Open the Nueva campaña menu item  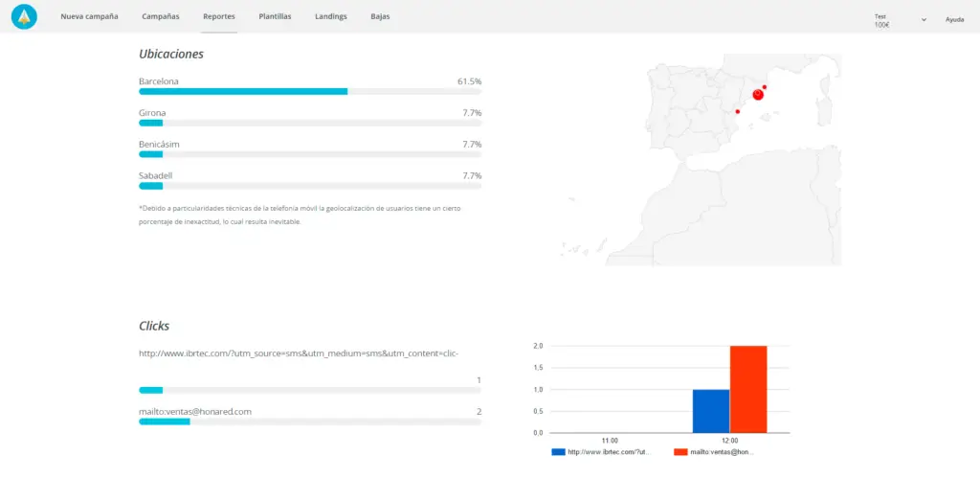point(89,17)
